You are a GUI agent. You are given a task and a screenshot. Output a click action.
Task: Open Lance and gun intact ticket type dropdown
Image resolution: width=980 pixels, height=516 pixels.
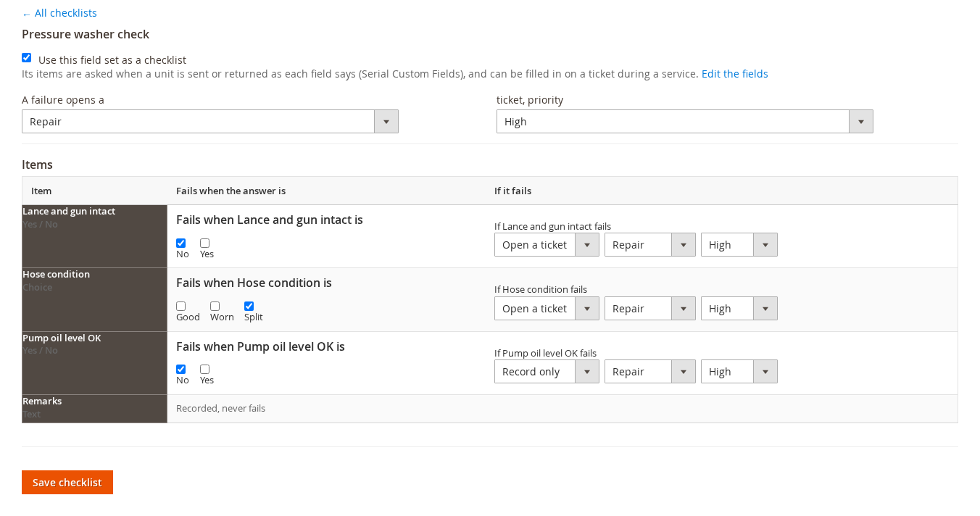pyautogui.click(x=650, y=245)
